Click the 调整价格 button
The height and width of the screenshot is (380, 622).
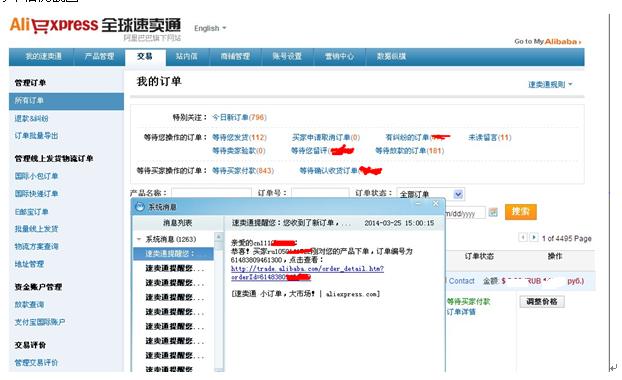click(x=542, y=301)
